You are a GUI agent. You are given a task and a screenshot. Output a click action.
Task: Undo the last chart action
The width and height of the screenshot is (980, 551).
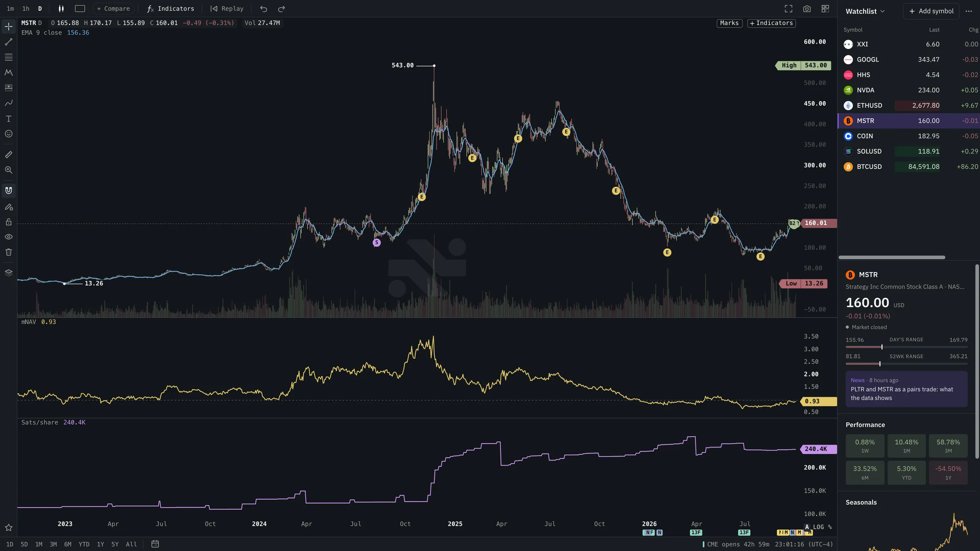point(263,9)
